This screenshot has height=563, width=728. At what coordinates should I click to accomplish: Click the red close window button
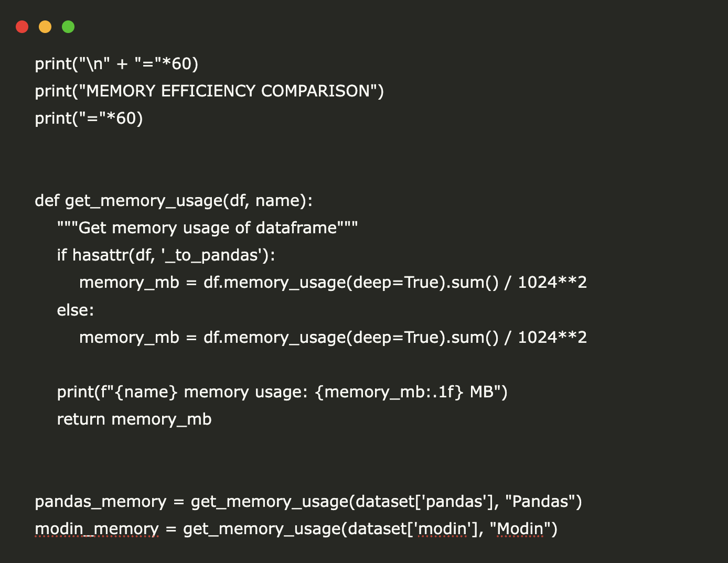[x=22, y=27]
